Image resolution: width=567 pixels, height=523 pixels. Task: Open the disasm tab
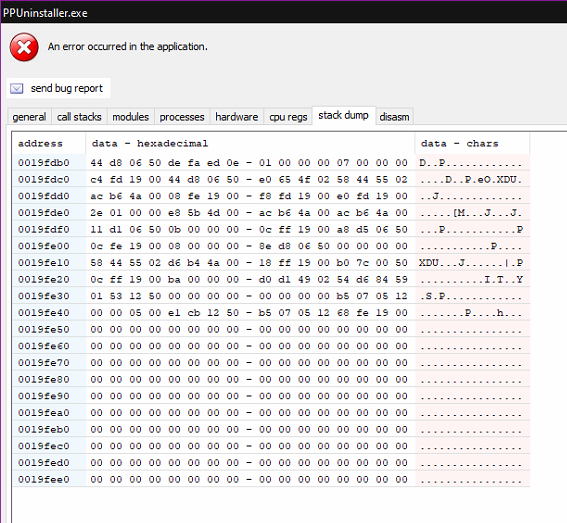[x=394, y=117]
